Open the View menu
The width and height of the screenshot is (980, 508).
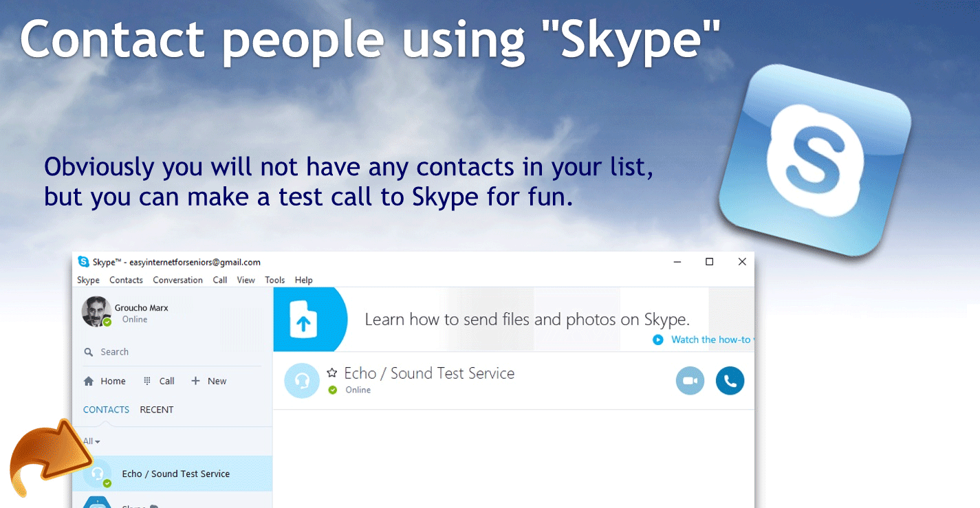(x=246, y=280)
